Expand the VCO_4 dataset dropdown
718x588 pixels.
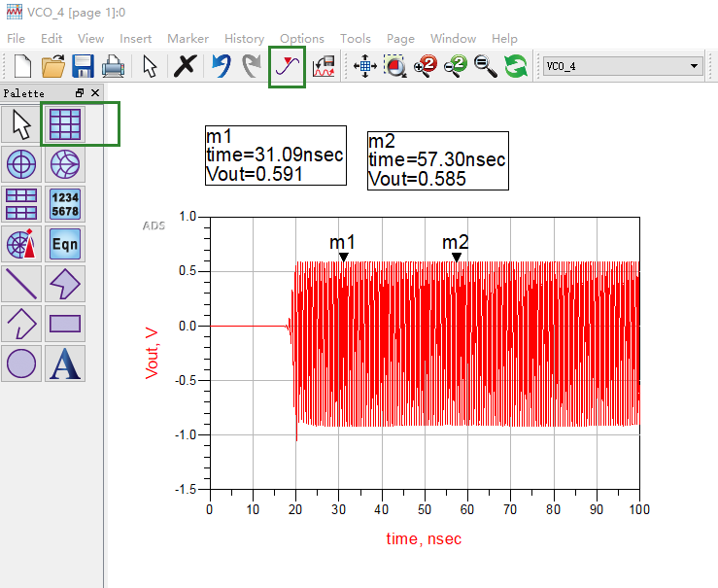click(694, 66)
